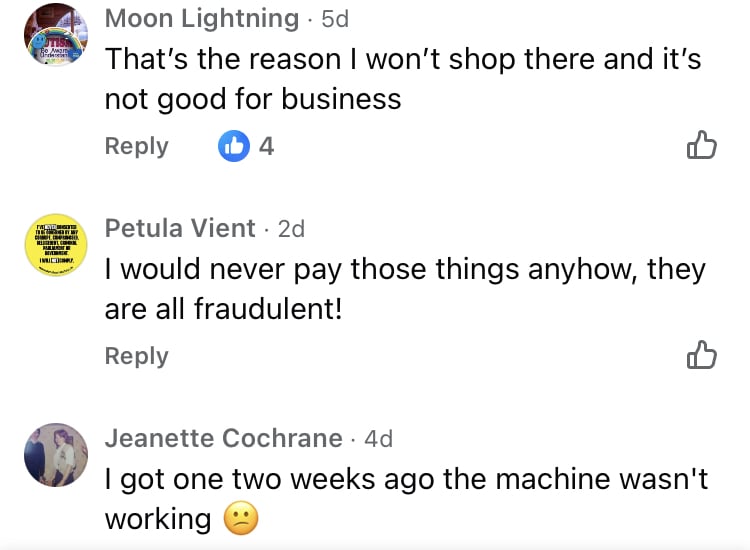Like Moon Lightning's comment with thumbs-up outline
This screenshot has width=750, height=550.
click(x=702, y=145)
